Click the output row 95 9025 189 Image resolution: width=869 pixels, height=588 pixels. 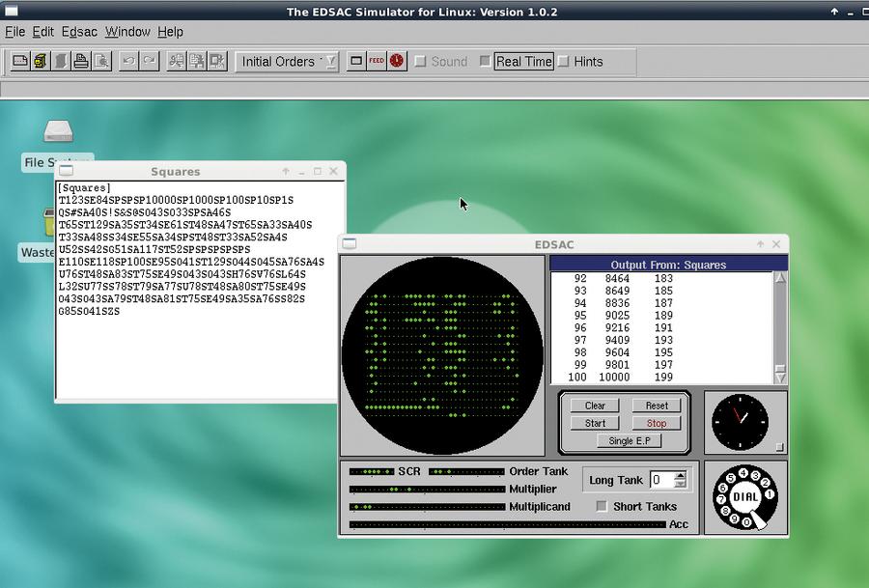point(624,316)
